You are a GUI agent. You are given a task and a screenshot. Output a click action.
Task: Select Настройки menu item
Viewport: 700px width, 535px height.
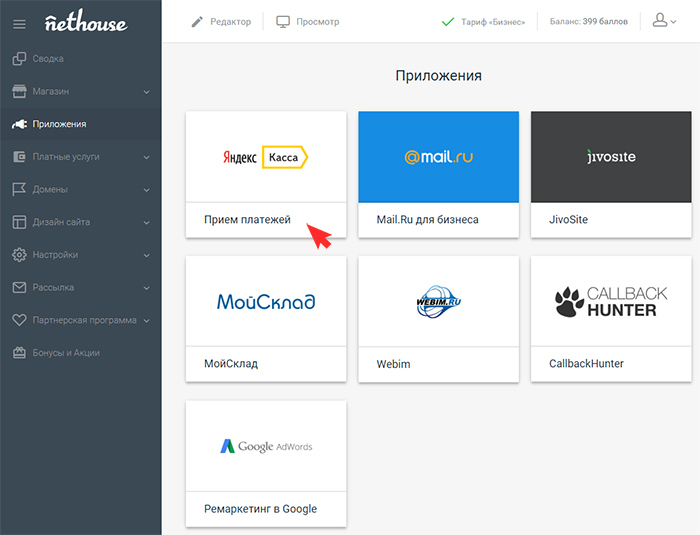55,255
